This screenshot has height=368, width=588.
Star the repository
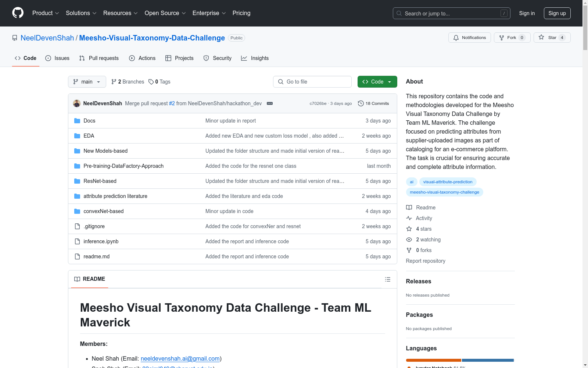552,38
